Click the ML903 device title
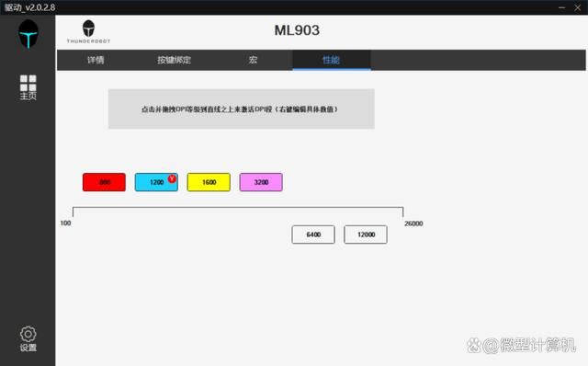The image size is (588, 366). (x=297, y=30)
